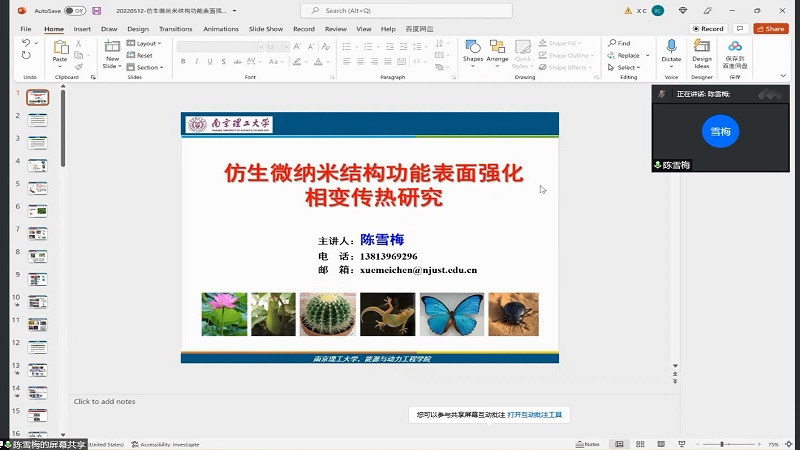Switch to the Animations tab

[221, 29]
